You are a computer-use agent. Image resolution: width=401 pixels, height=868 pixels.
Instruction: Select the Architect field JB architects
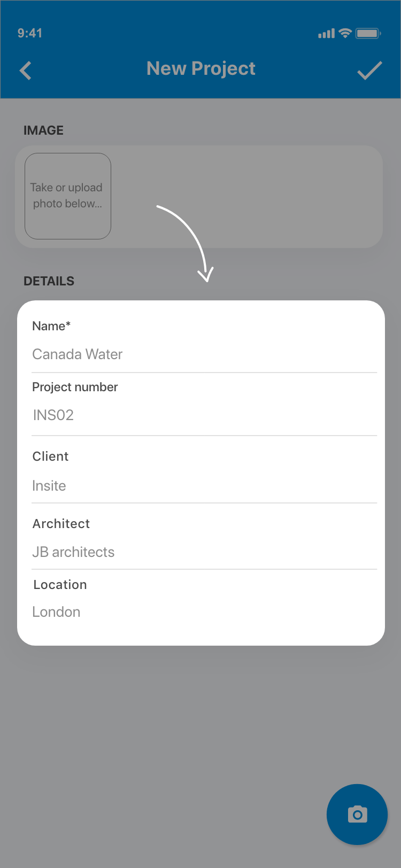tap(73, 552)
